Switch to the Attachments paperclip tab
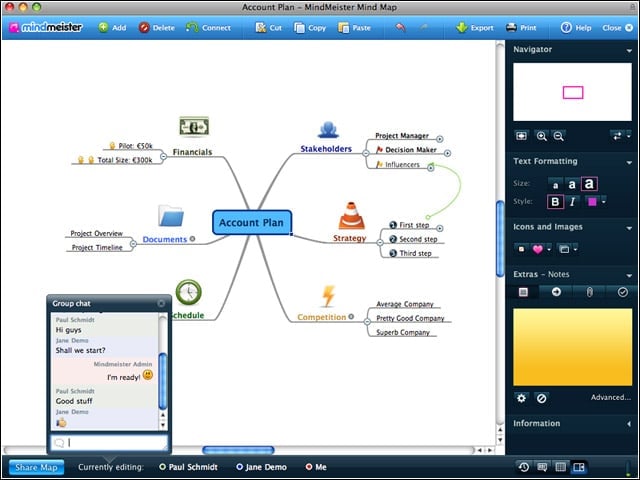Viewport: 640px width, 480px height. click(589, 292)
